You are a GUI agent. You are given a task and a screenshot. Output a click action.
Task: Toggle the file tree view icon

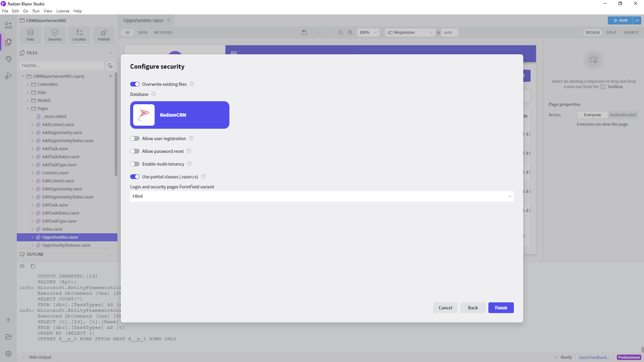coord(111,66)
